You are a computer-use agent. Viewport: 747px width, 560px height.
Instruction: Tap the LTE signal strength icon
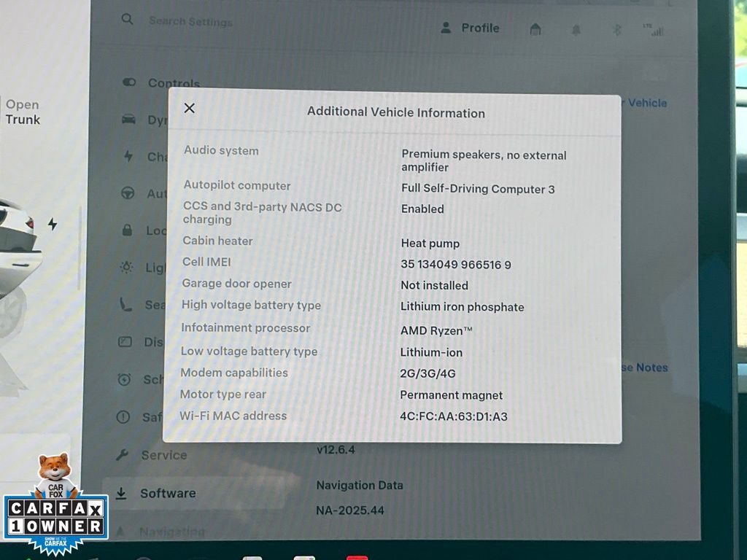653,30
